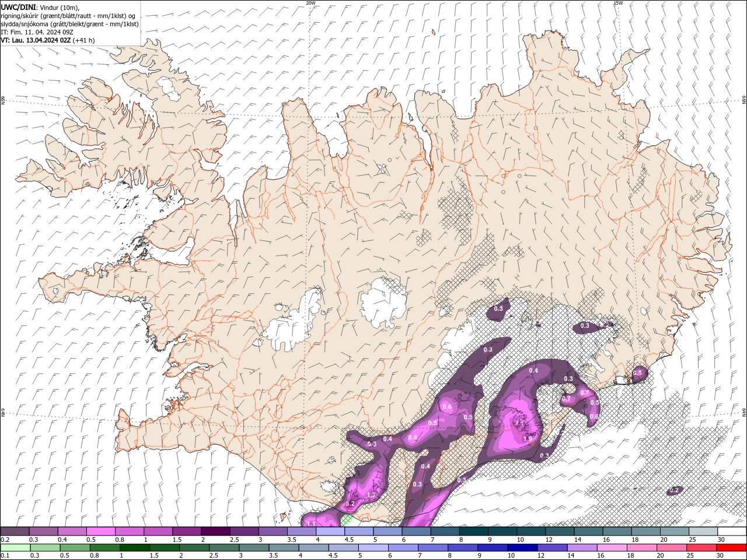The image size is (747, 560).
Task: Click the "slydda/snjókoma (grátt/bleikt/grænt - mm/1klst)" line
Action: 69,24
